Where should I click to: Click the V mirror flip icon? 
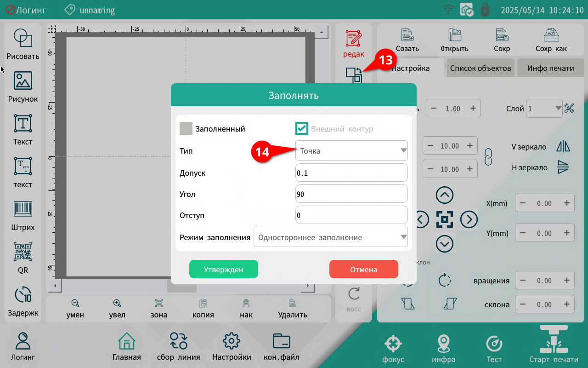(563, 147)
